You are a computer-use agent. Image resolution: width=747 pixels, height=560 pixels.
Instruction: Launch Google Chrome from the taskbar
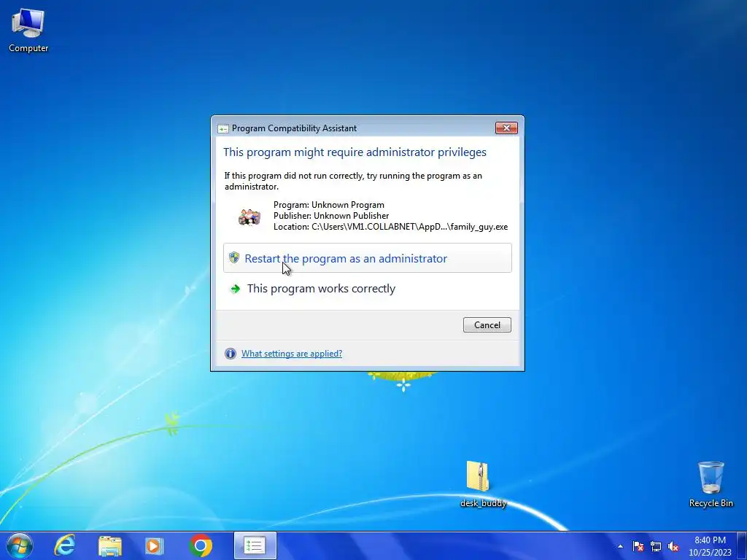201,545
